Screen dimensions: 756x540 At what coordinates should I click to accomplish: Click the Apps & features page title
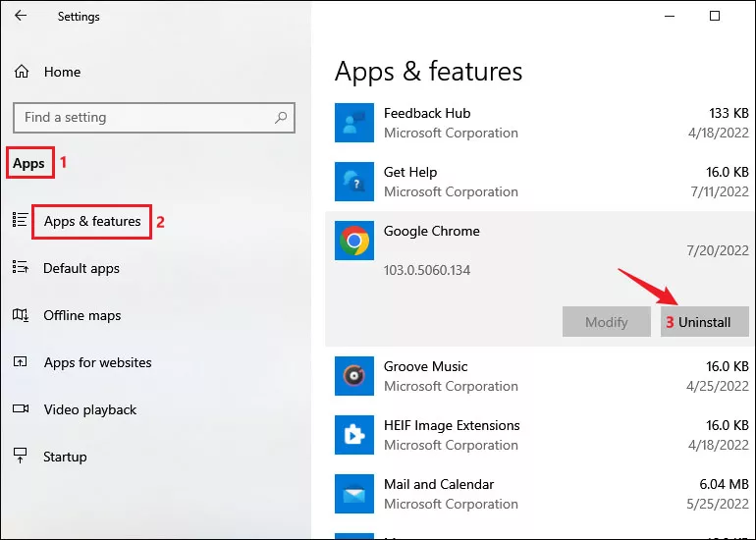pyautogui.click(x=428, y=72)
